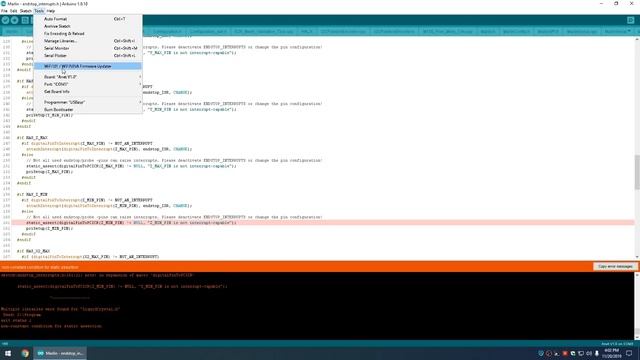This screenshot has height=360, width=640.
Task: Open the Edit menu
Action: [x=13, y=11]
